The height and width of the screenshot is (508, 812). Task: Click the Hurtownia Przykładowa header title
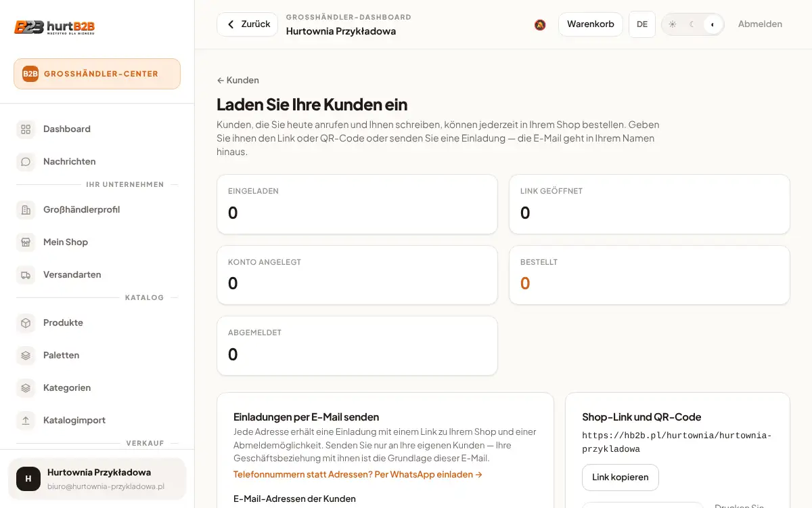pyautogui.click(x=341, y=31)
